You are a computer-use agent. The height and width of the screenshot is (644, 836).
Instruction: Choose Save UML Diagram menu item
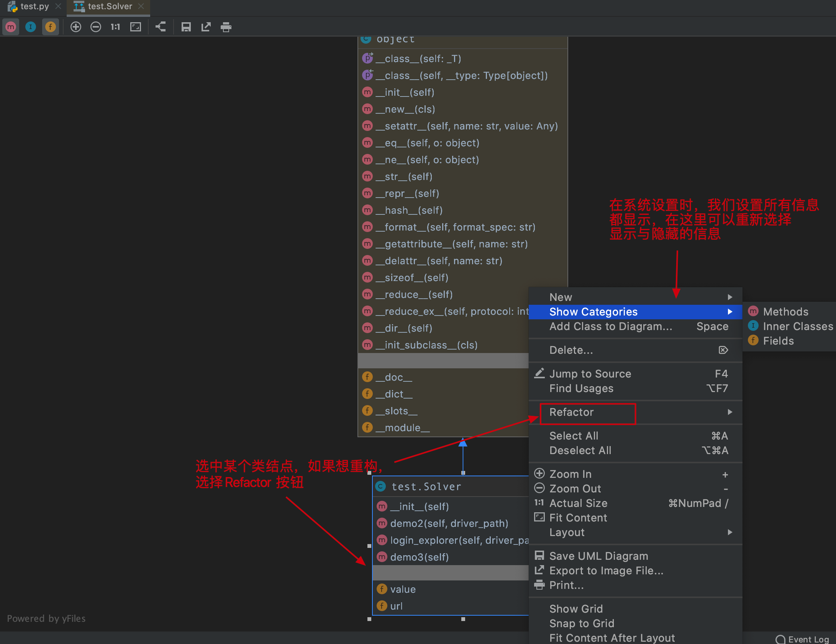635,556
